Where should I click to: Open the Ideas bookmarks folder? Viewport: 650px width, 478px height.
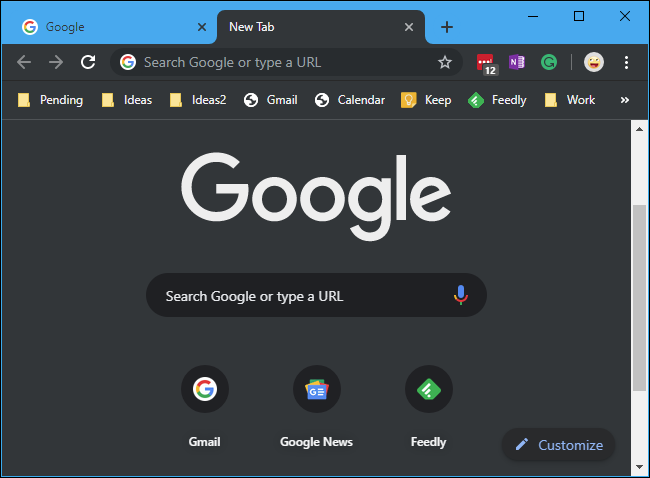(x=127, y=100)
